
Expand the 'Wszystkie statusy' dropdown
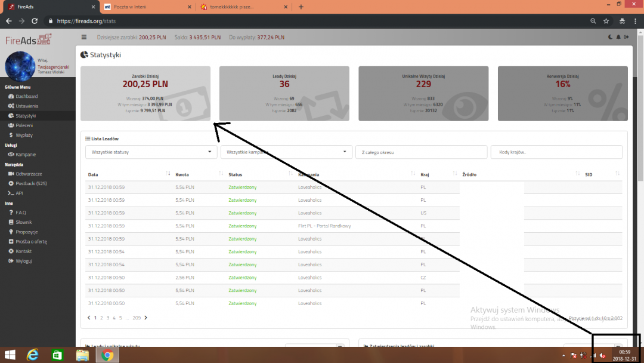pyautogui.click(x=151, y=152)
